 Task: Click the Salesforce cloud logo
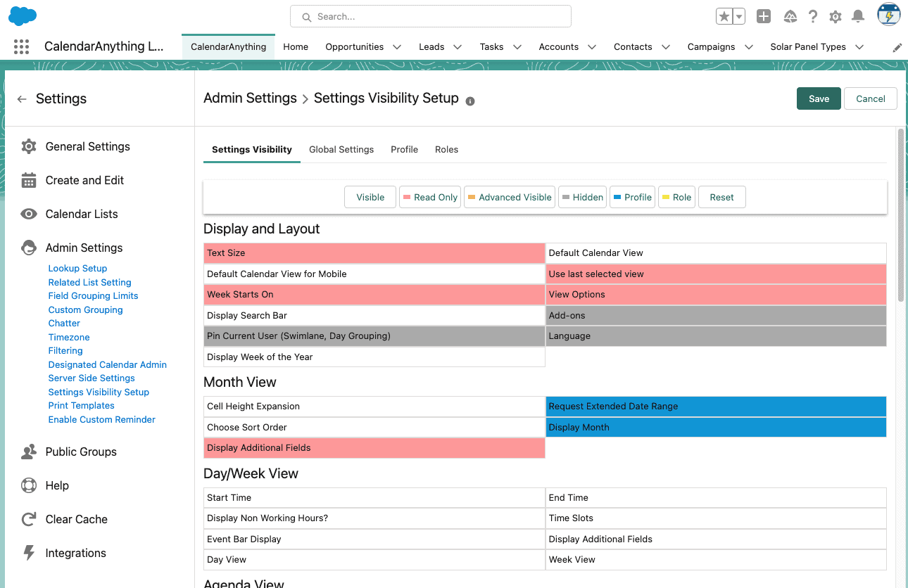click(x=23, y=15)
